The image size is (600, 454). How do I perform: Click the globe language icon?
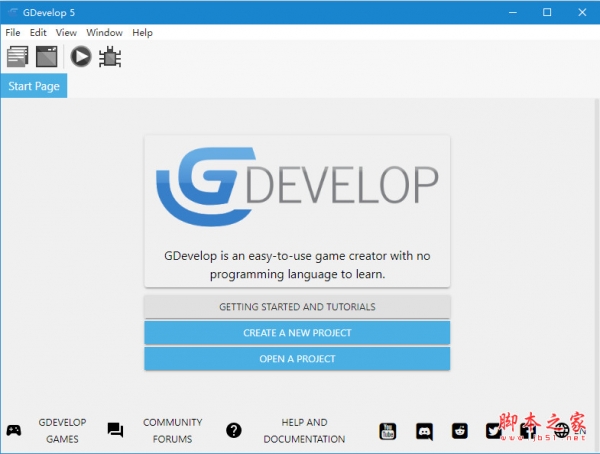[x=562, y=431]
